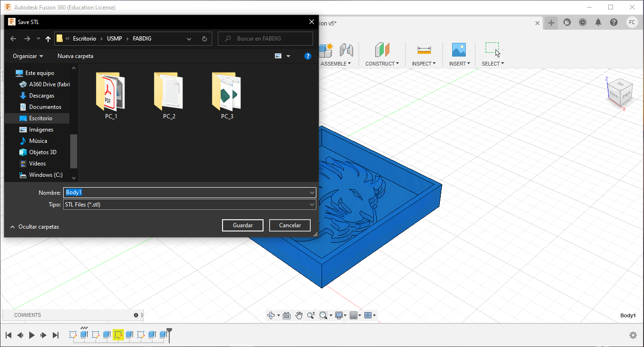Image resolution: width=644 pixels, height=347 pixels.
Task: Click the Buscar en FABDIG search box
Action: (x=265, y=39)
